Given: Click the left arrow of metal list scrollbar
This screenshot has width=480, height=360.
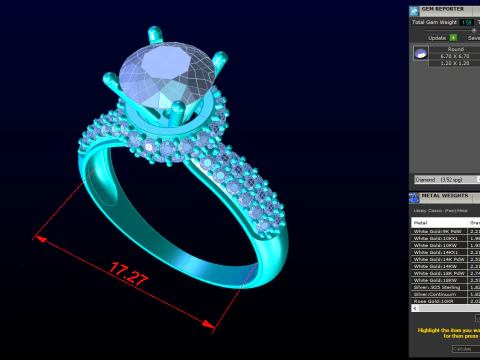Looking at the screenshot, I should 415,308.
